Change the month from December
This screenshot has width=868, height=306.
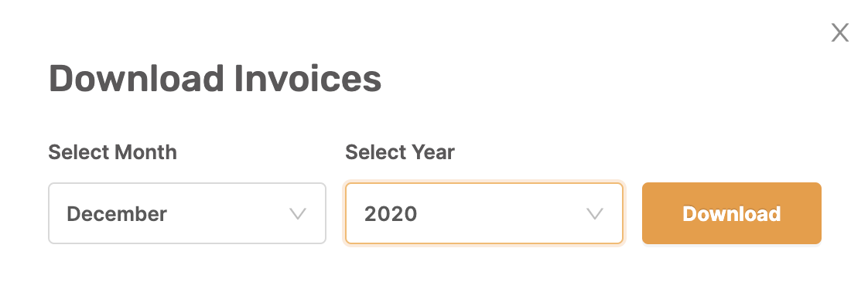tap(187, 213)
